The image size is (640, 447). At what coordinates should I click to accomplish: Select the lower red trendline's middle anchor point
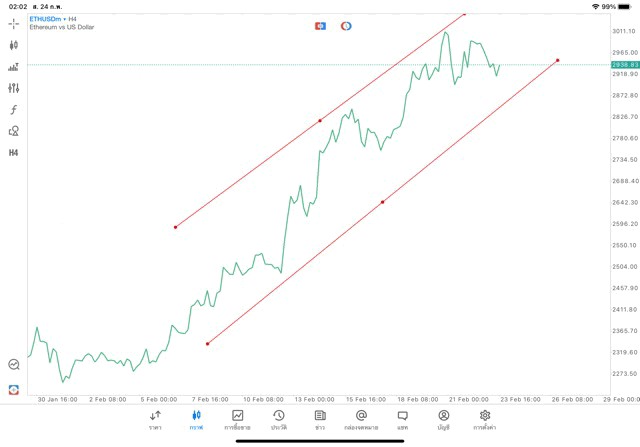click(382, 202)
